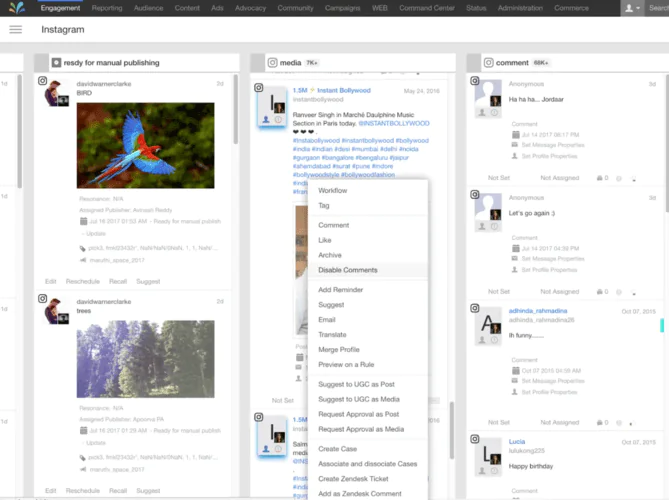Choose Like in the context menu
669x500 pixels.
[x=367, y=240]
